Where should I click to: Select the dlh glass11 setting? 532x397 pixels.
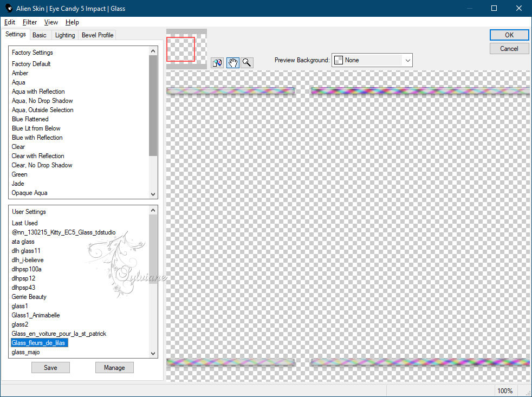click(x=26, y=251)
